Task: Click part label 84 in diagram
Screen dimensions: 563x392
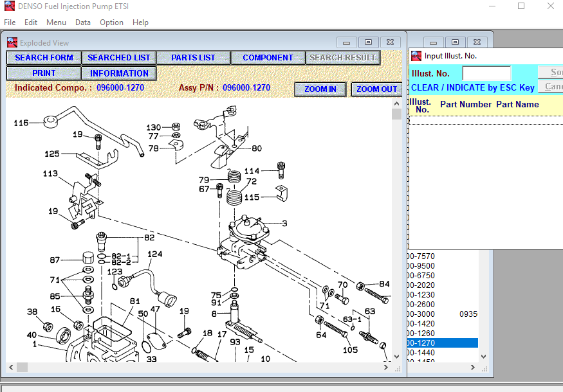Action: coord(384,284)
